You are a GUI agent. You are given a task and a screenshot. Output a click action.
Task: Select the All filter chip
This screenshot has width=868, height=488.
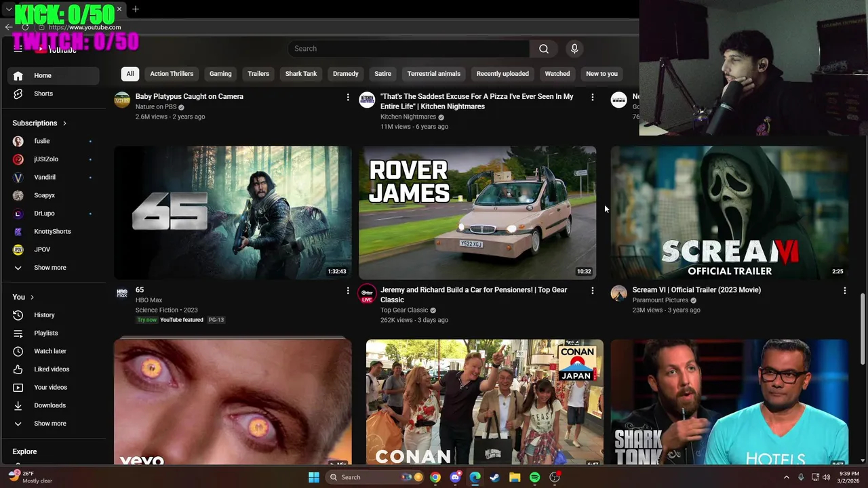130,74
